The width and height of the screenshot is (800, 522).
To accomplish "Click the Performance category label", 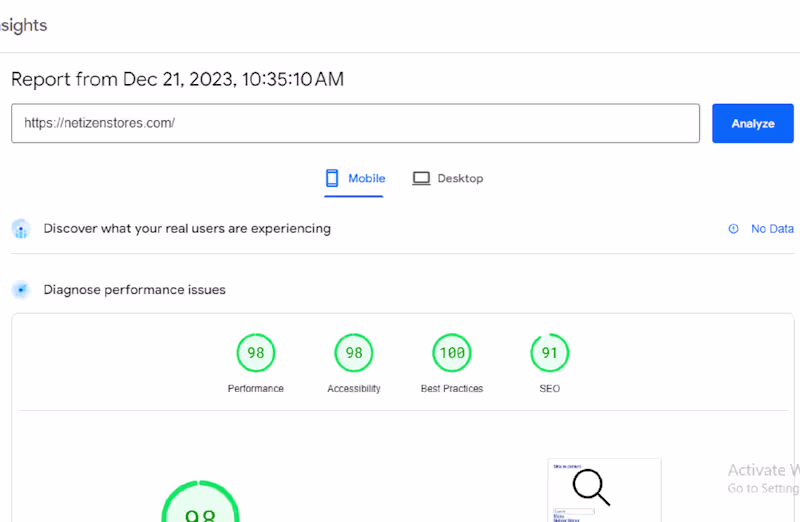I will (255, 388).
